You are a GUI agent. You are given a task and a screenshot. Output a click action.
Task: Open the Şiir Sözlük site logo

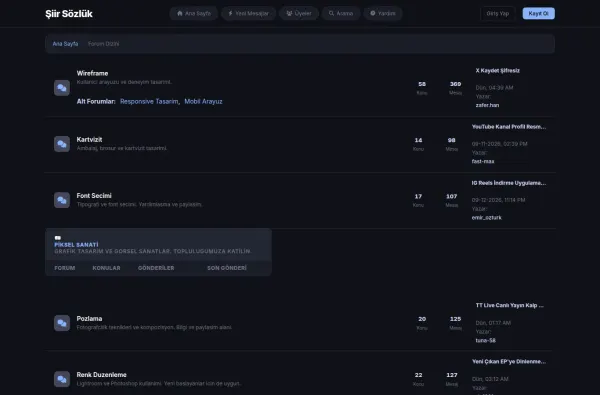point(69,14)
